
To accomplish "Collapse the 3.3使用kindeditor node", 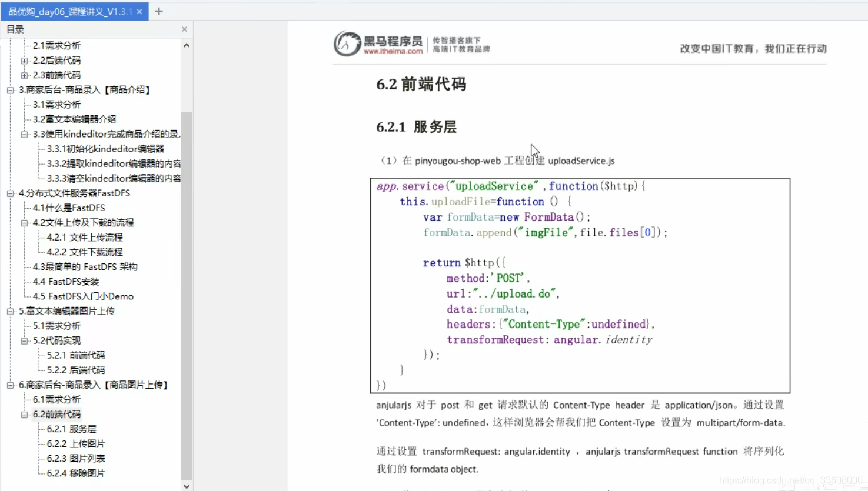I will coord(24,134).
